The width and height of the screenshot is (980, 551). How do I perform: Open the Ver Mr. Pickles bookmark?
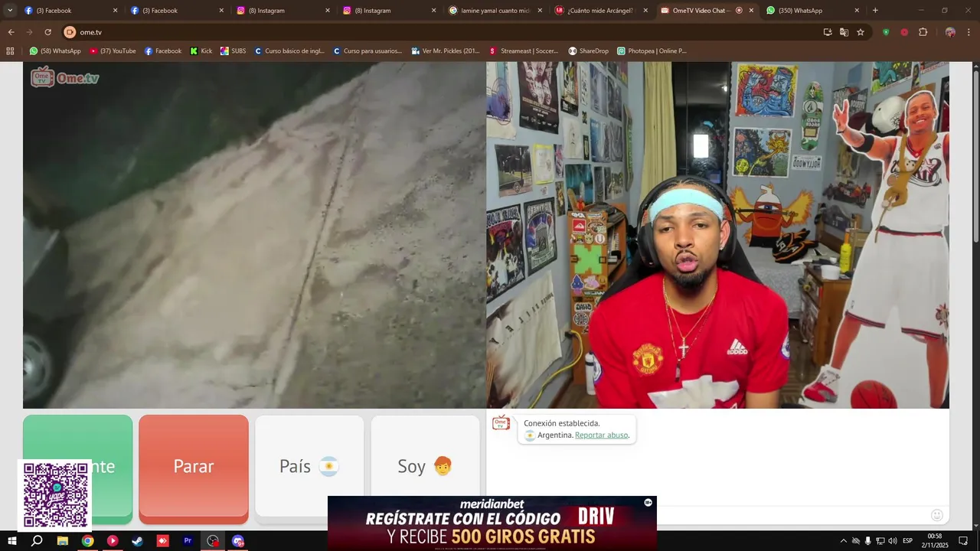pyautogui.click(x=446, y=51)
